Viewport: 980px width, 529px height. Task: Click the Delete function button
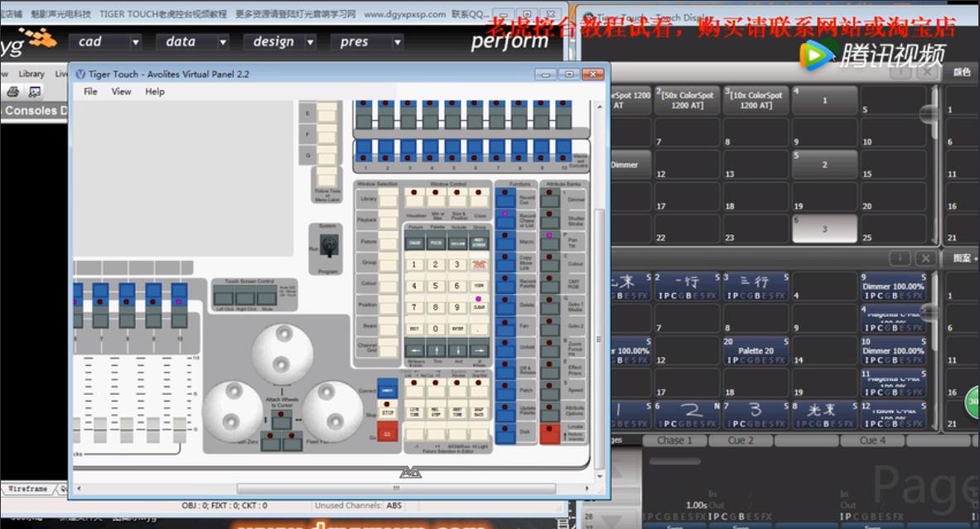(x=505, y=305)
